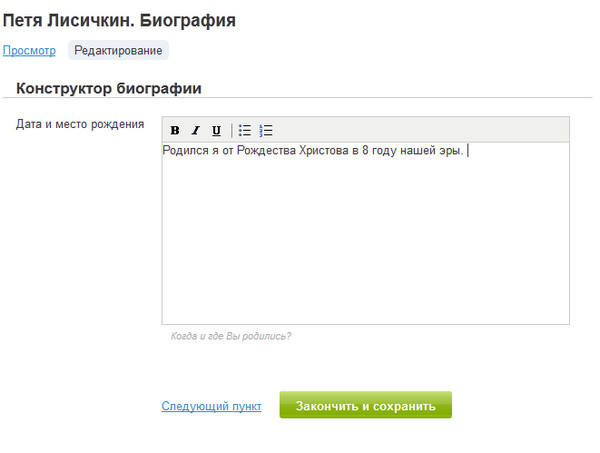Toggle italic formatting in the editor toolbar
600x453 pixels.
point(196,130)
